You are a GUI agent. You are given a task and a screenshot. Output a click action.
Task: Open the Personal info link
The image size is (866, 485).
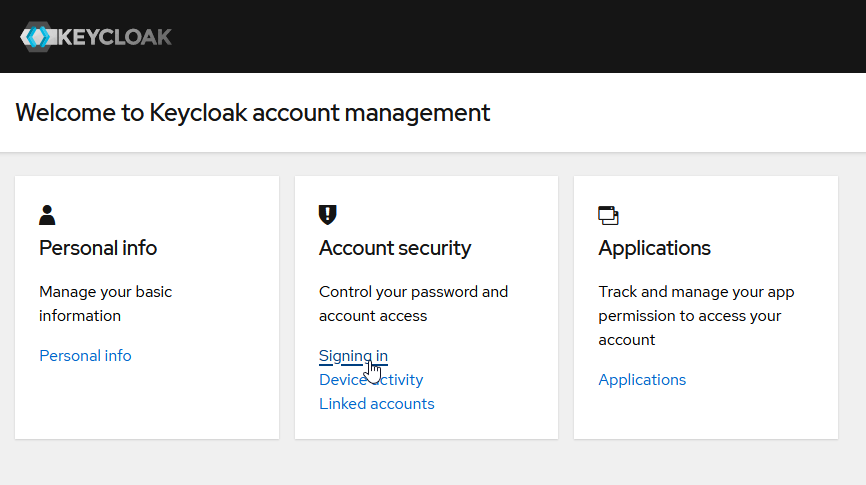pyautogui.click(x=85, y=356)
